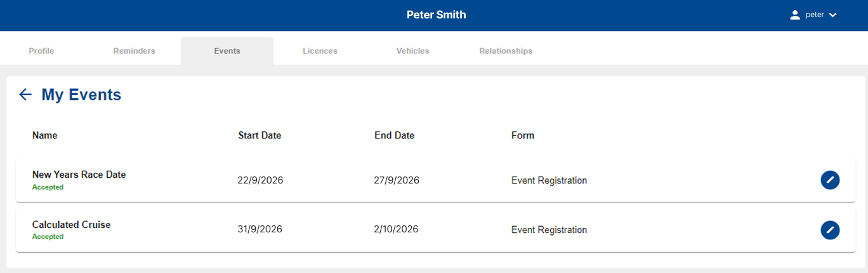Select the New Years Race Date row

click(436, 180)
